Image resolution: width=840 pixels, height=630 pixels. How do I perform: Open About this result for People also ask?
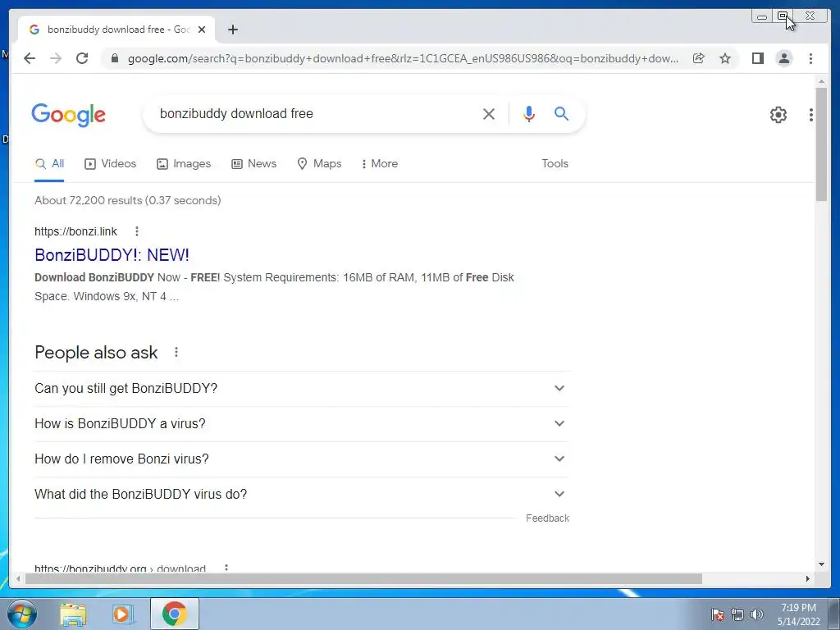176,353
